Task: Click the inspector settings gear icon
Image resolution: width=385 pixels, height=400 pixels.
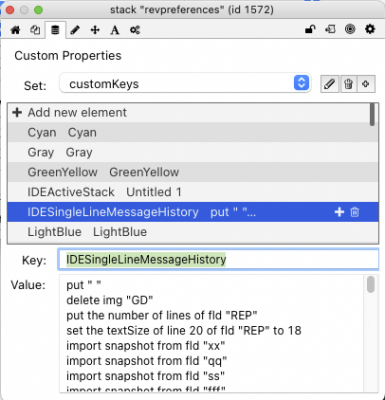Action: [x=370, y=29]
